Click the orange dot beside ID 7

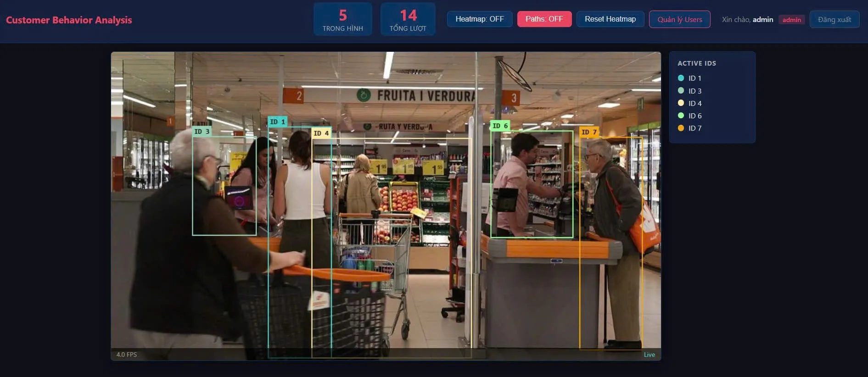[681, 128]
